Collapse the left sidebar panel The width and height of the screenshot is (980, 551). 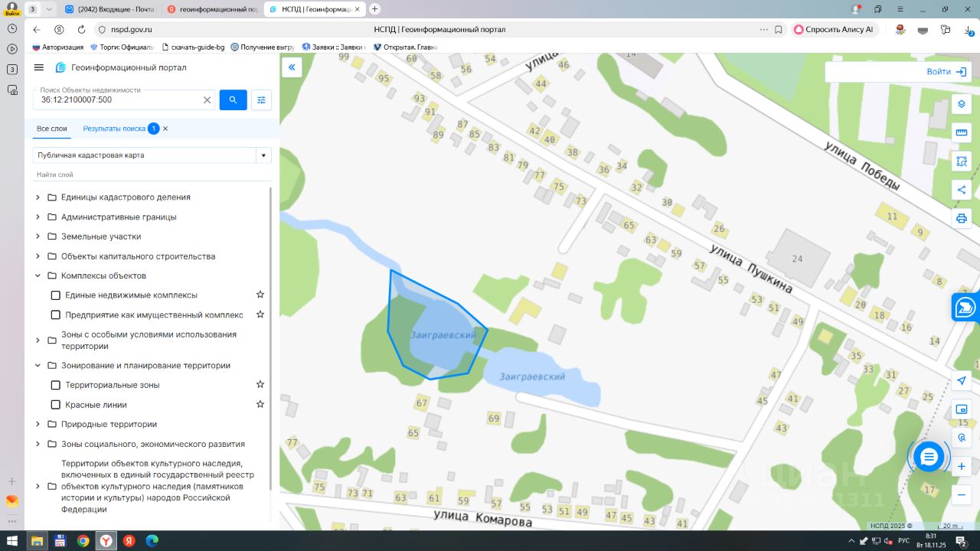pos(292,67)
